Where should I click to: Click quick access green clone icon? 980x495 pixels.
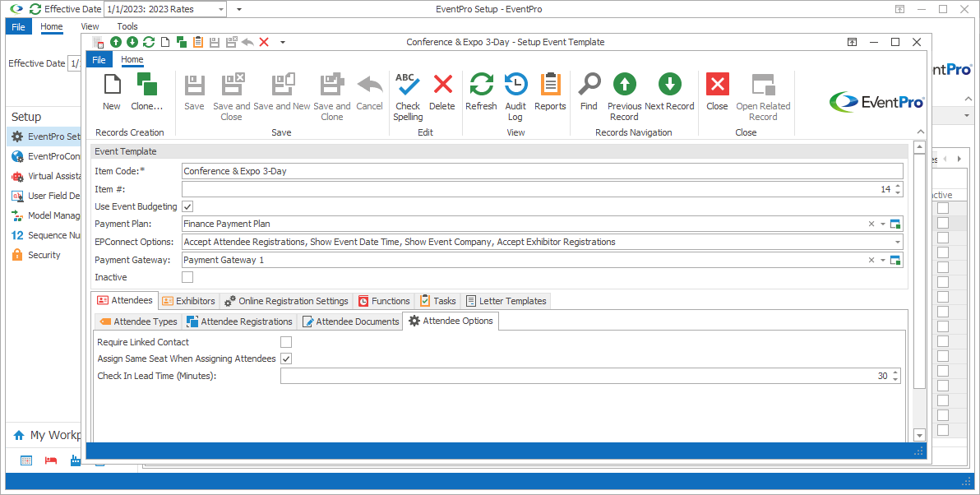pos(182,42)
